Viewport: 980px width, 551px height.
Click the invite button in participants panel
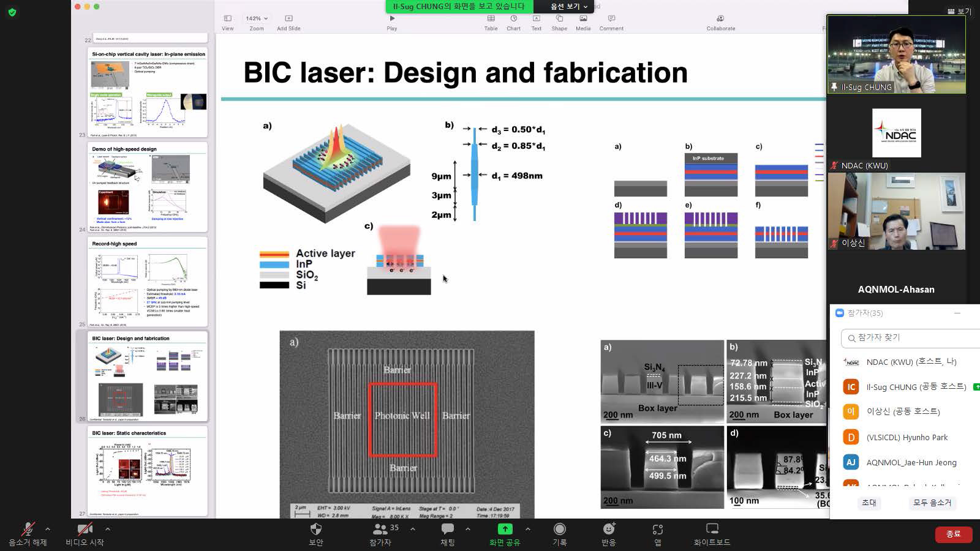pos(869,503)
